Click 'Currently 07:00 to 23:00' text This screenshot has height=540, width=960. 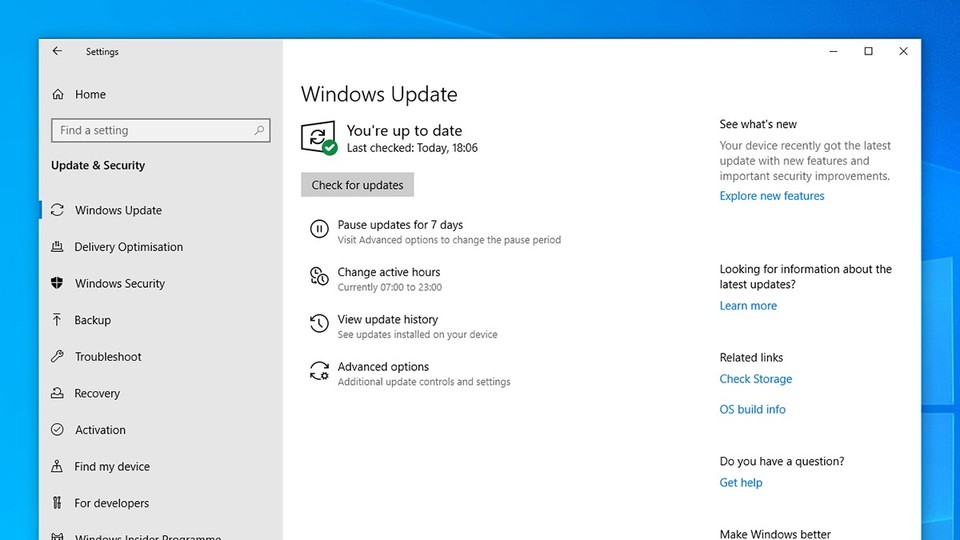(x=389, y=287)
